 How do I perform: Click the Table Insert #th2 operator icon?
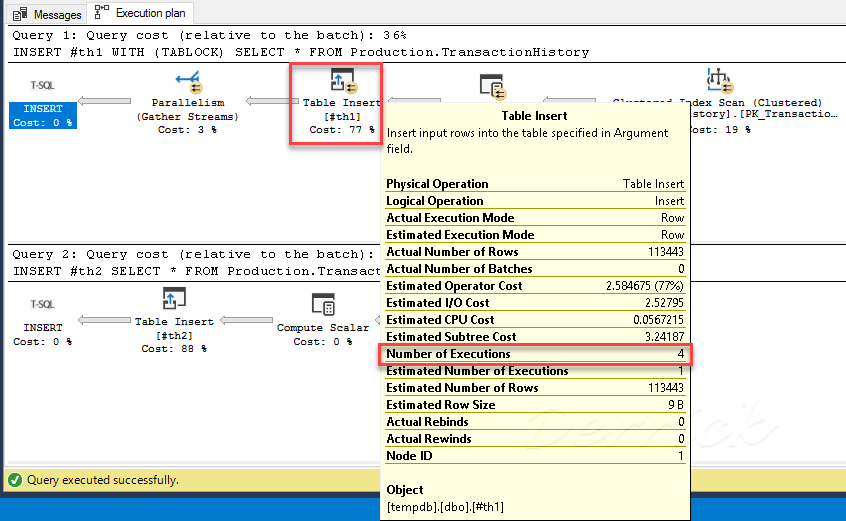click(174, 299)
